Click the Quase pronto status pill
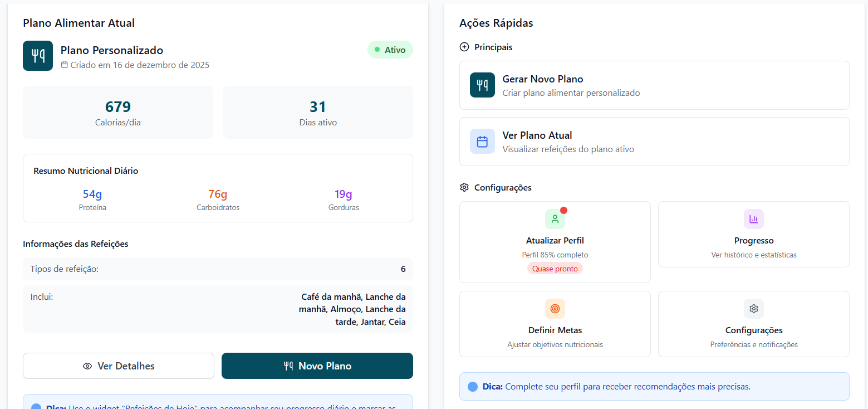The height and width of the screenshot is (409, 868). coord(555,268)
